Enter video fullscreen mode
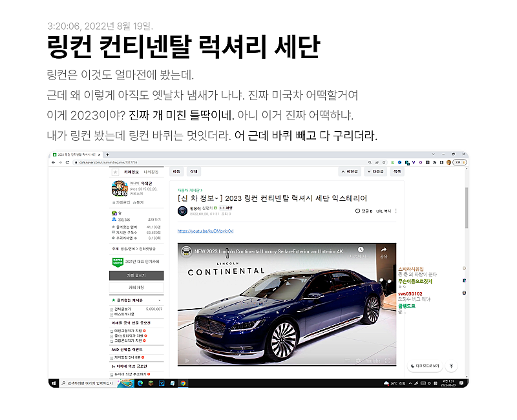 (x=388, y=361)
